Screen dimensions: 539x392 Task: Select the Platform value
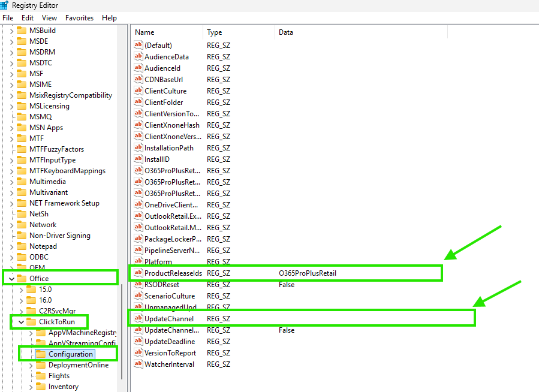pyautogui.click(x=158, y=261)
